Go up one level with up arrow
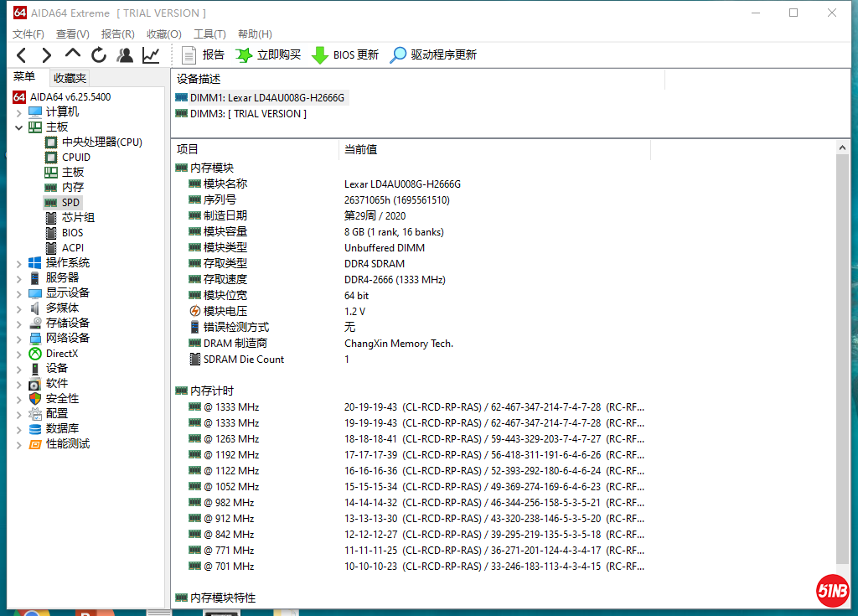This screenshot has width=858, height=616. [73, 54]
